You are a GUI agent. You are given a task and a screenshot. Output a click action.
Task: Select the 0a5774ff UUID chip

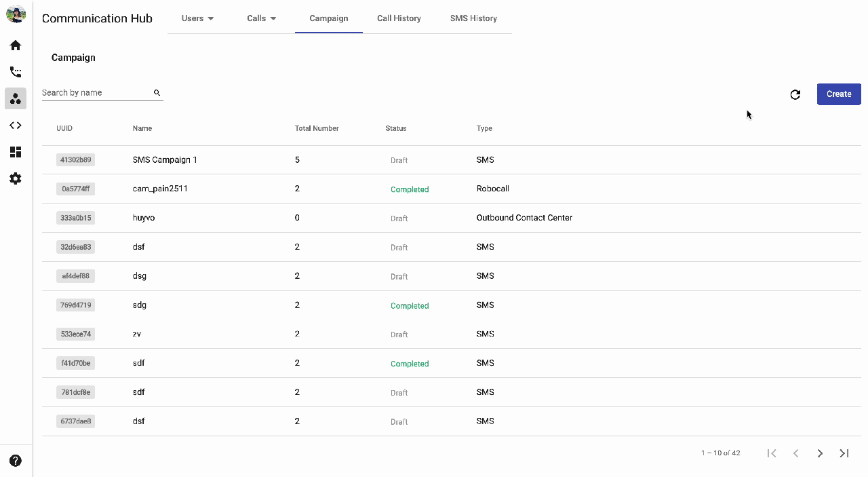(75, 189)
